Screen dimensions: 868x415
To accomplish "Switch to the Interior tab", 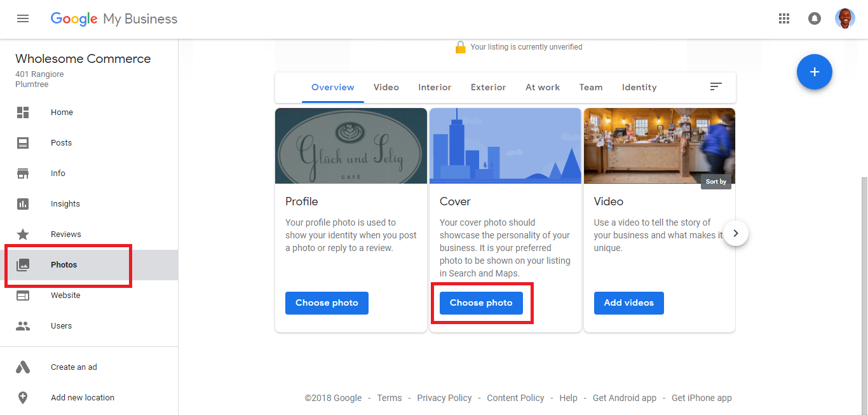I will tap(435, 87).
